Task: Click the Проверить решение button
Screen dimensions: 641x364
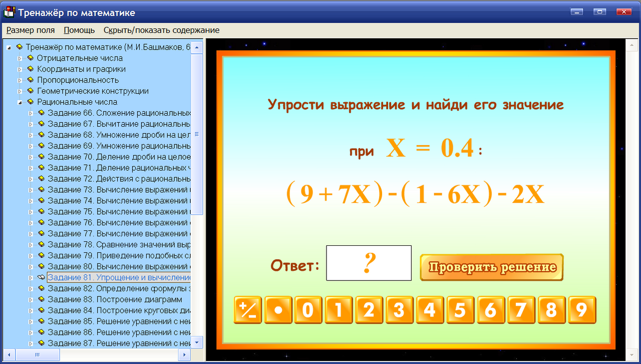Action: [491, 267]
